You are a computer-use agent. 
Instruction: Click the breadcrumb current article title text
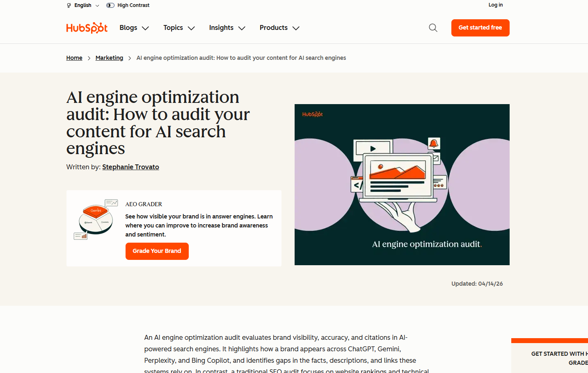tap(241, 58)
